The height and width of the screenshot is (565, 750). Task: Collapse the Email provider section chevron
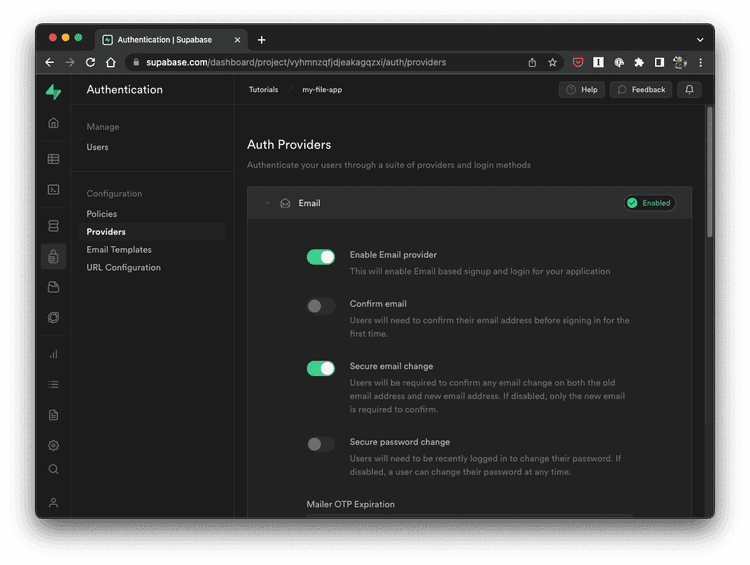(x=267, y=203)
